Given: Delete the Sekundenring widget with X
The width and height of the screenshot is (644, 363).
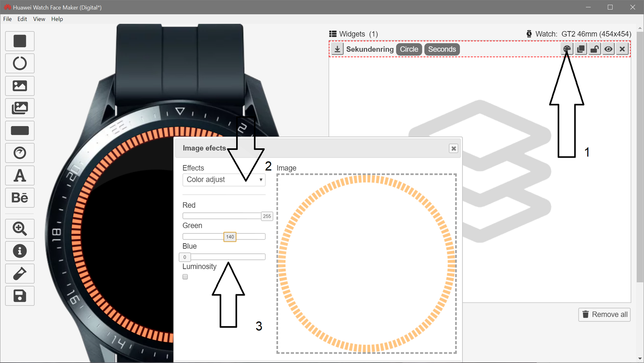Looking at the screenshot, I should pos(622,49).
